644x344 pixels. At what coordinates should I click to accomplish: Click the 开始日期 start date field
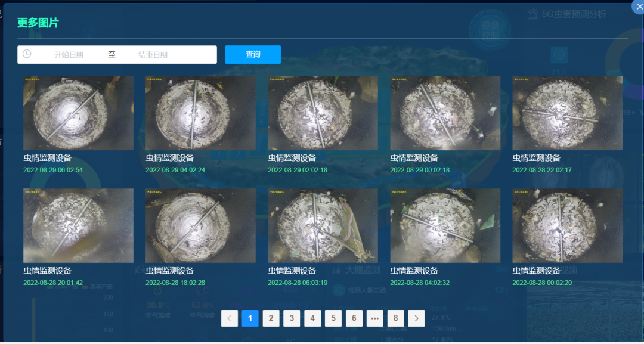[x=69, y=55]
